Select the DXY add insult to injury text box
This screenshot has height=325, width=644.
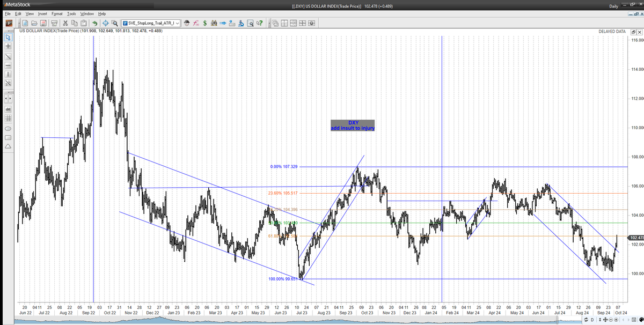(353, 125)
